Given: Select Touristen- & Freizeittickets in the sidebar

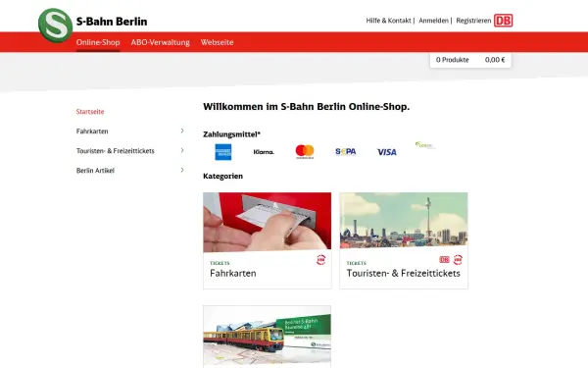Looking at the screenshot, I should (x=115, y=150).
